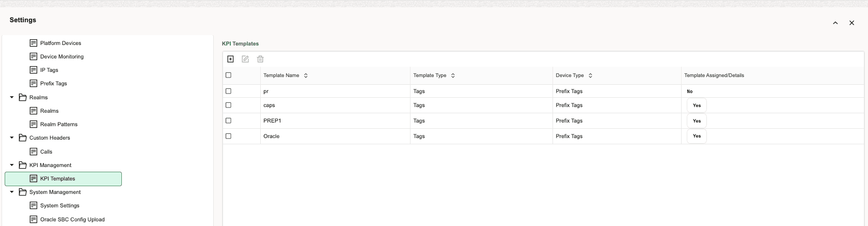Sort by Template Type column arrows
This screenshot has height=226, width=868.
[x=453, y=76]
